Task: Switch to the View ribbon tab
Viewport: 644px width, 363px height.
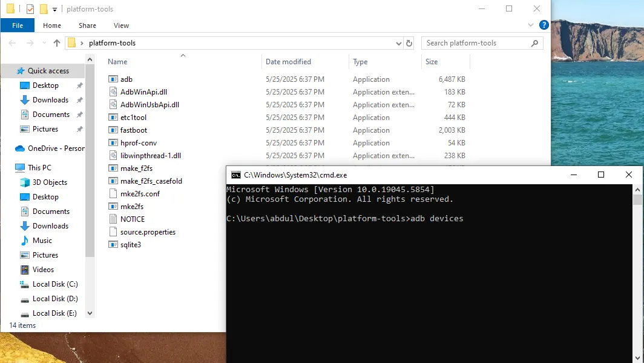Action: click(121, 25)
